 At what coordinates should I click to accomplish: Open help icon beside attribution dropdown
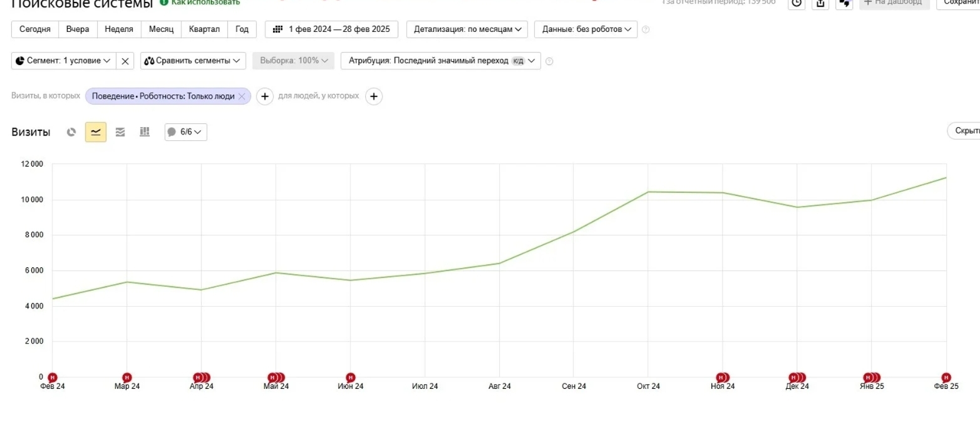549,61
